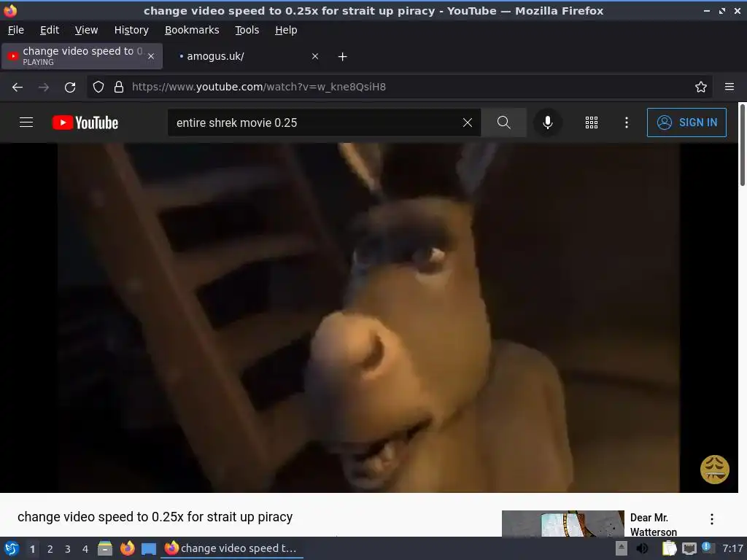Open the system start menu icon
Image resolution: width=747 pixels, height=560 pixels.
tap(12, 548)
